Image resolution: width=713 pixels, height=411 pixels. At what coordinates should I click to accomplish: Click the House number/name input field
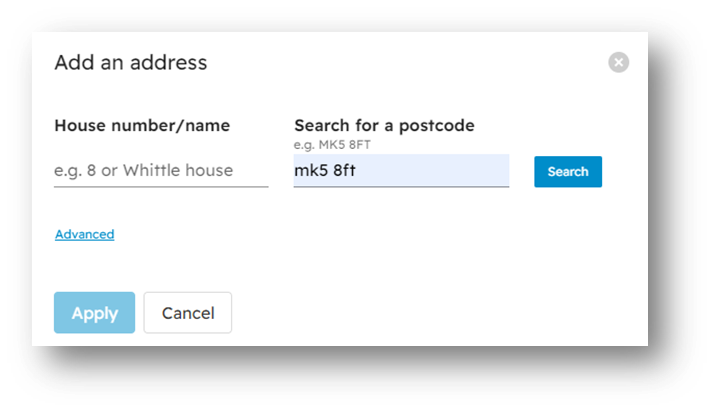click(x=161, y=170)
